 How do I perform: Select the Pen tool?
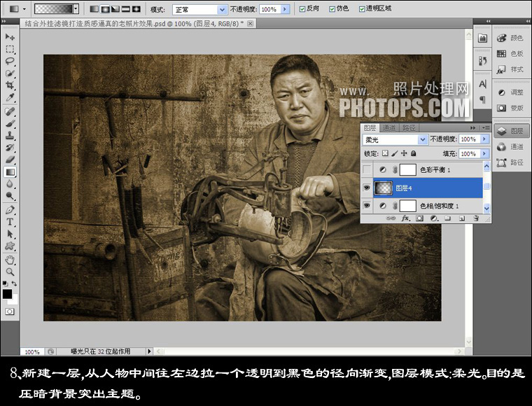(10, 210)
